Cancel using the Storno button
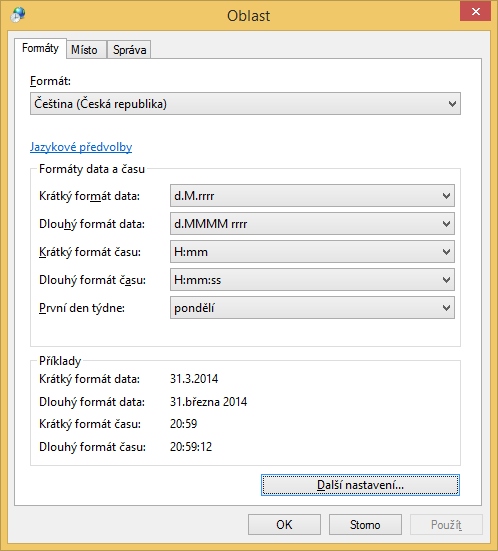The image size is (498, 551). click(x=365, y=525)
